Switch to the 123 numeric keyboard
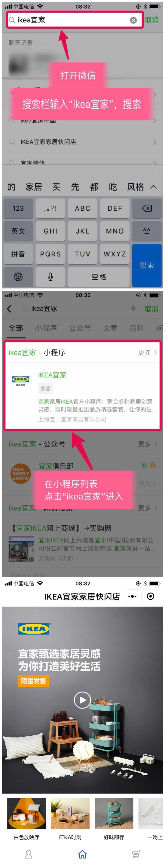This screenshot has height=868, width=165. point(18,208)
